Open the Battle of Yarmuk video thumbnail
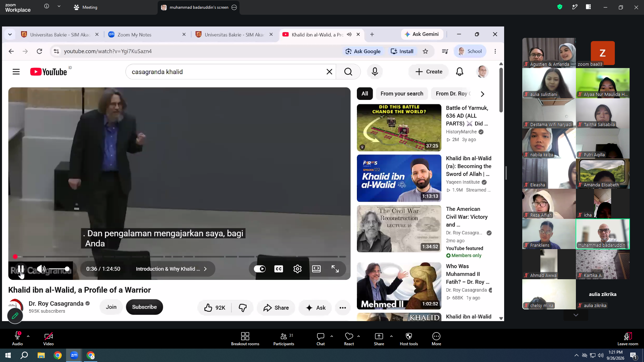The height and width of the screenshot is (362, 644). [x=399, y=128]
